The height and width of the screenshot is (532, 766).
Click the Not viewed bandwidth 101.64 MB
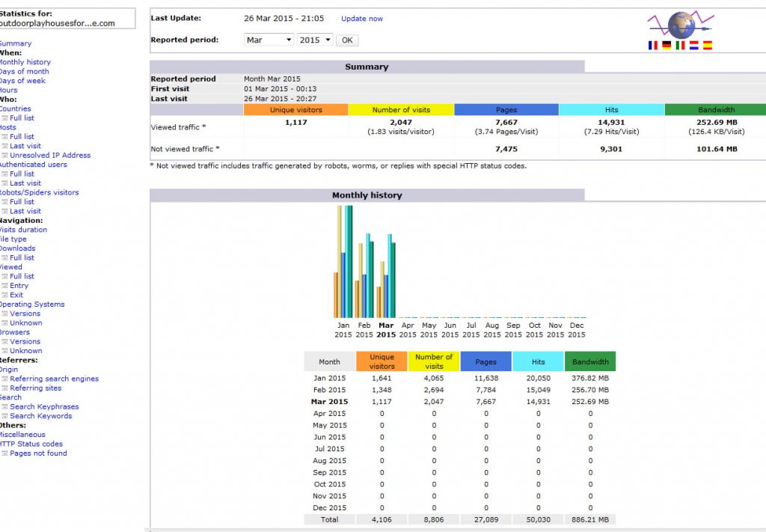coord(717,149)
